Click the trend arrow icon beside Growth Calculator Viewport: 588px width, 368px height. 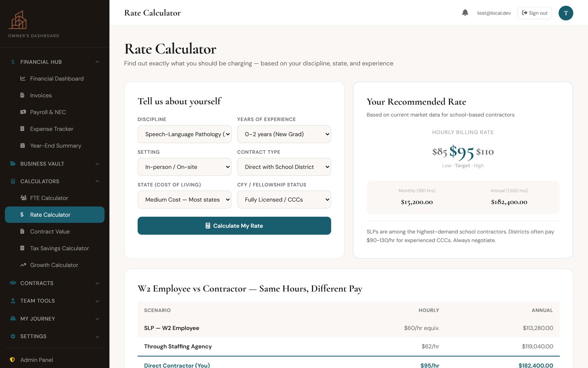(x=23, y=265)
